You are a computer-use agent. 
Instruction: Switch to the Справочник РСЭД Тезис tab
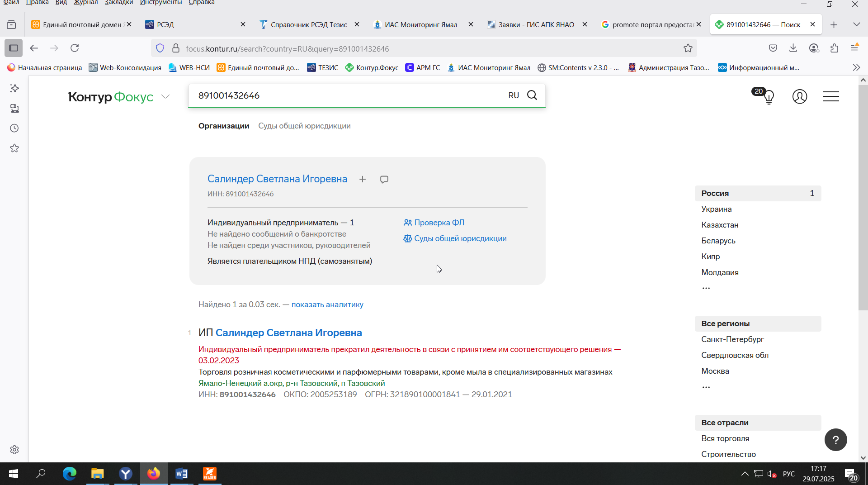309,25
